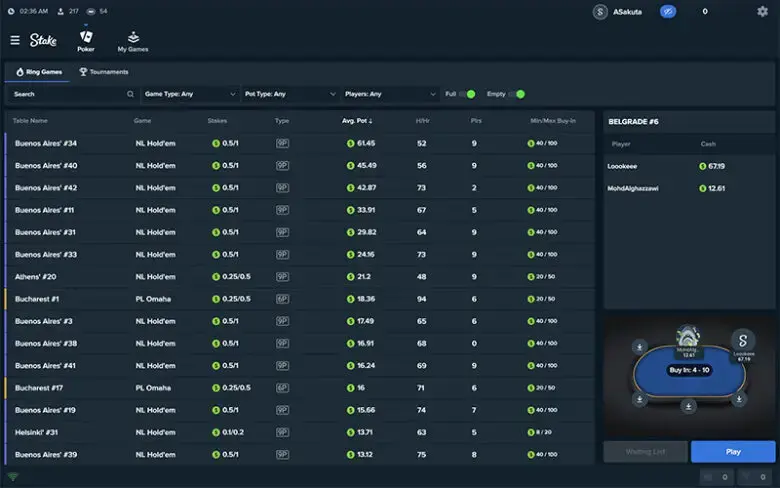Select the Buenos Aires #3 table

point(300,321)
